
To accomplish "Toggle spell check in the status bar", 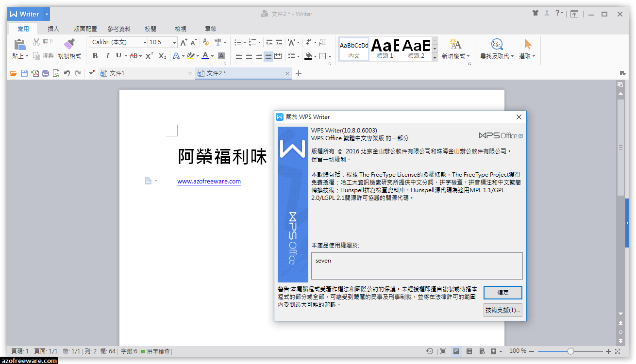I will coord(156,351).
